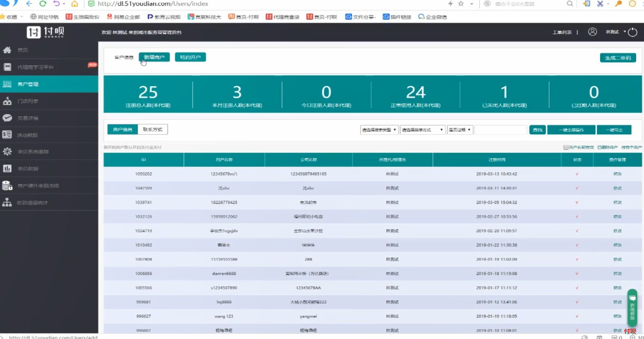Click the 收款通道统计 hierarchy icon
644x339 pixels.
[x=7, y=202]
